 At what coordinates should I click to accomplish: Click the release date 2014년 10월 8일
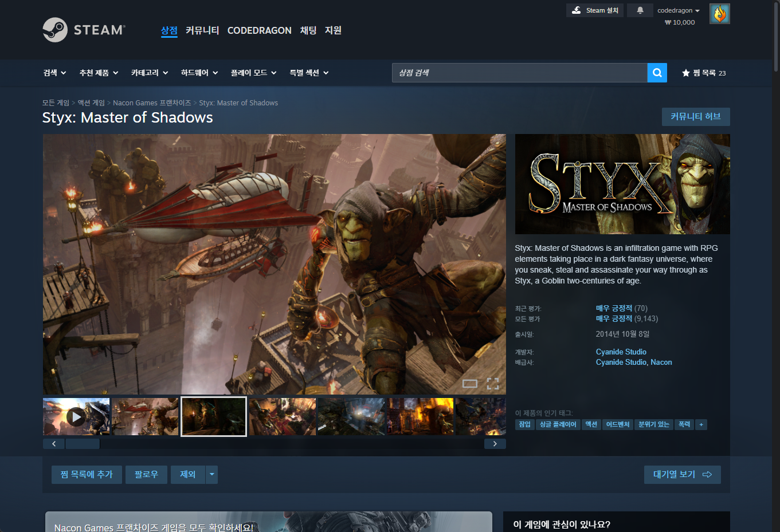(x=622, y=334)
